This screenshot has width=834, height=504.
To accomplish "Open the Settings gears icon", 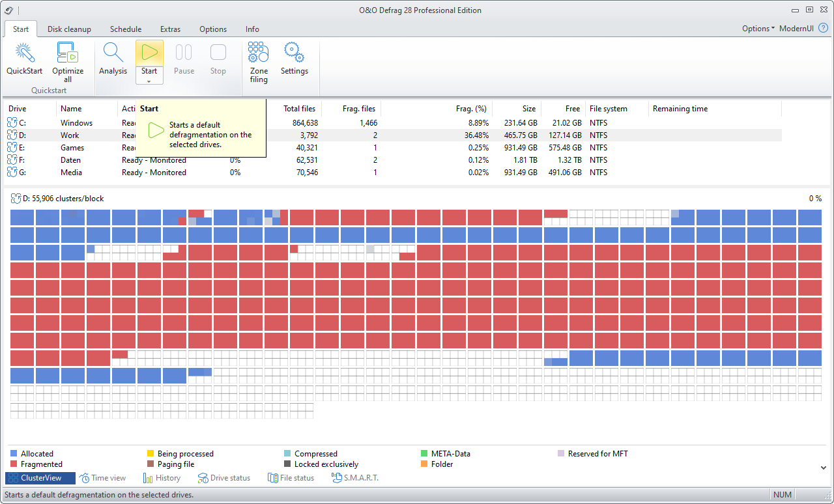I will coord(295,53).
